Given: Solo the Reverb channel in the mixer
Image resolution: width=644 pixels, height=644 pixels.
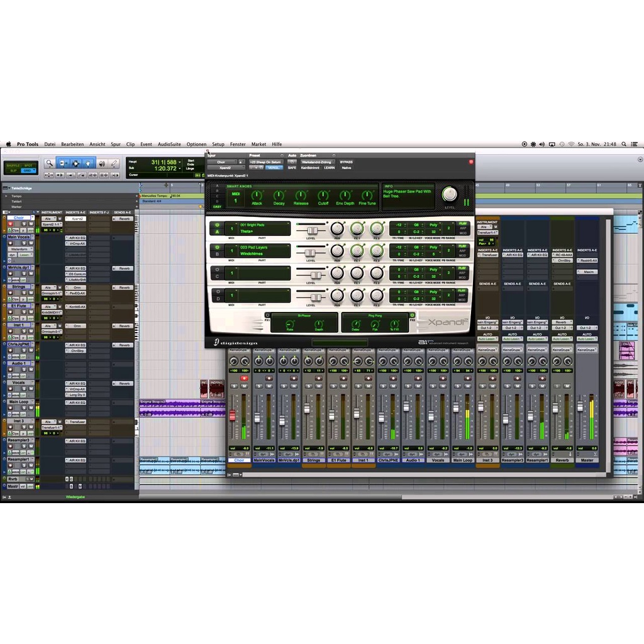Looking at the screenshot, I should 557,387.
